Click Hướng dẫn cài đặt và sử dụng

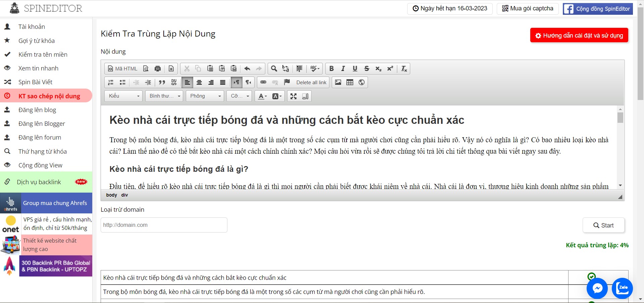[x=579, y=35]
